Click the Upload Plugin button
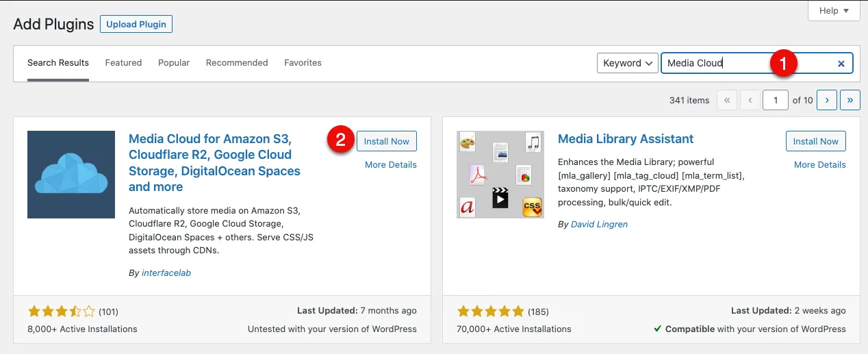Viewport: 868px width, 354px height. click(x=136, y=24)
